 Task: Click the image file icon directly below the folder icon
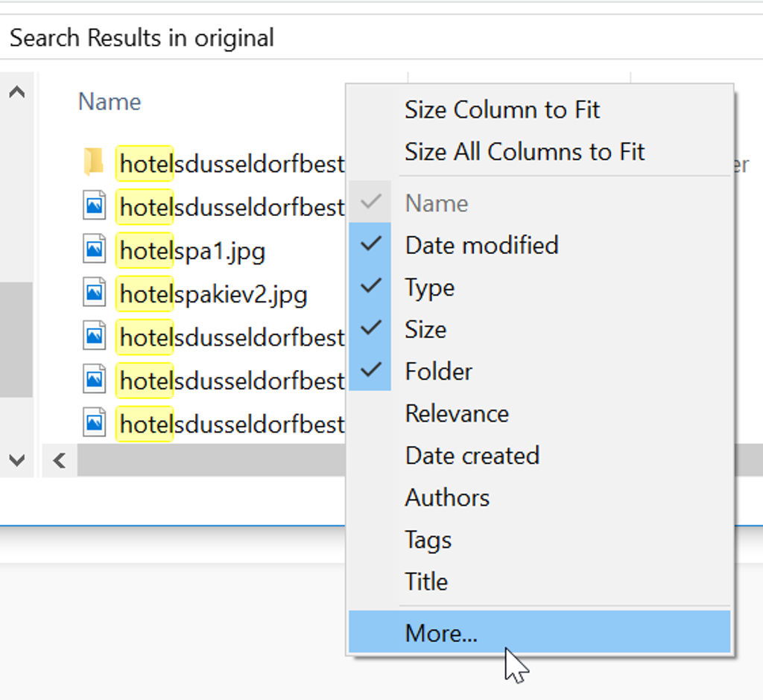pos(95,206)
